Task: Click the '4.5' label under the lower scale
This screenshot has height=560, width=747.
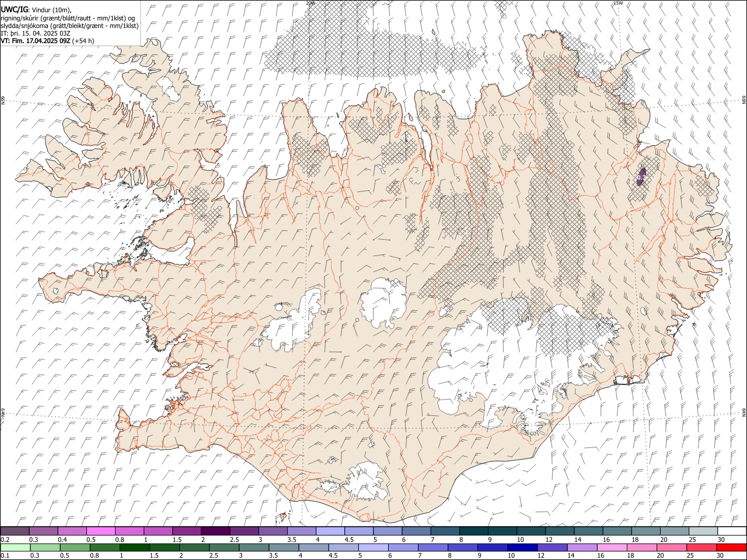Action: coord(333,556)
